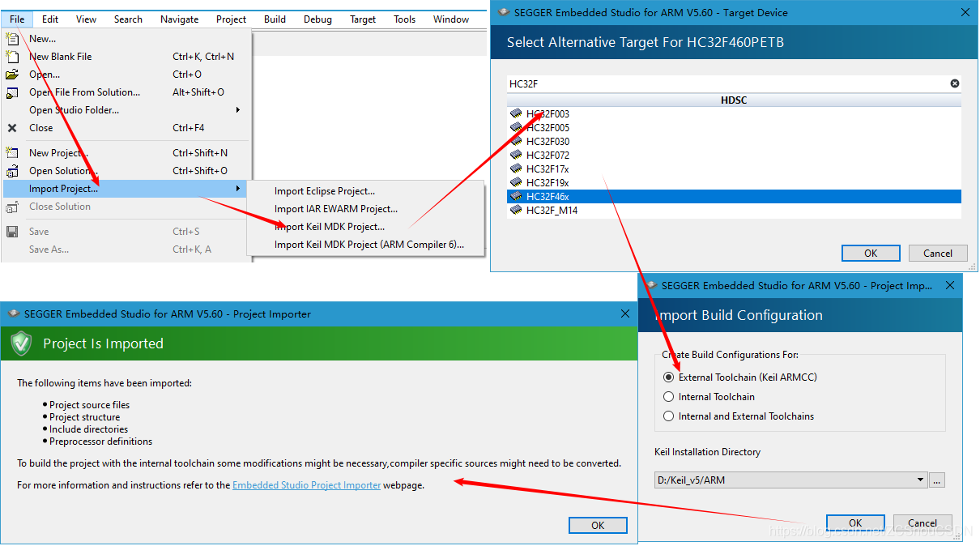Click the New Blank File icon
The width and height of the screenshot is (980, 546).
(12, 57)
